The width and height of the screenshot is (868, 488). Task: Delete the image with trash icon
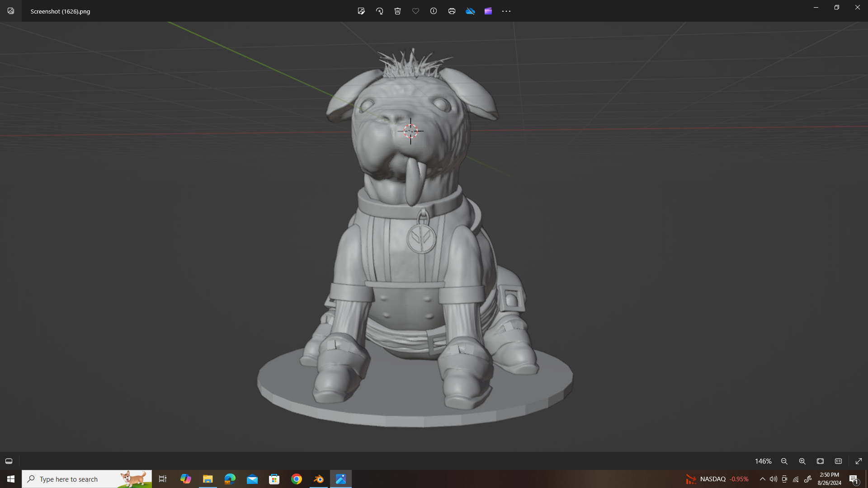click(397, 11)
